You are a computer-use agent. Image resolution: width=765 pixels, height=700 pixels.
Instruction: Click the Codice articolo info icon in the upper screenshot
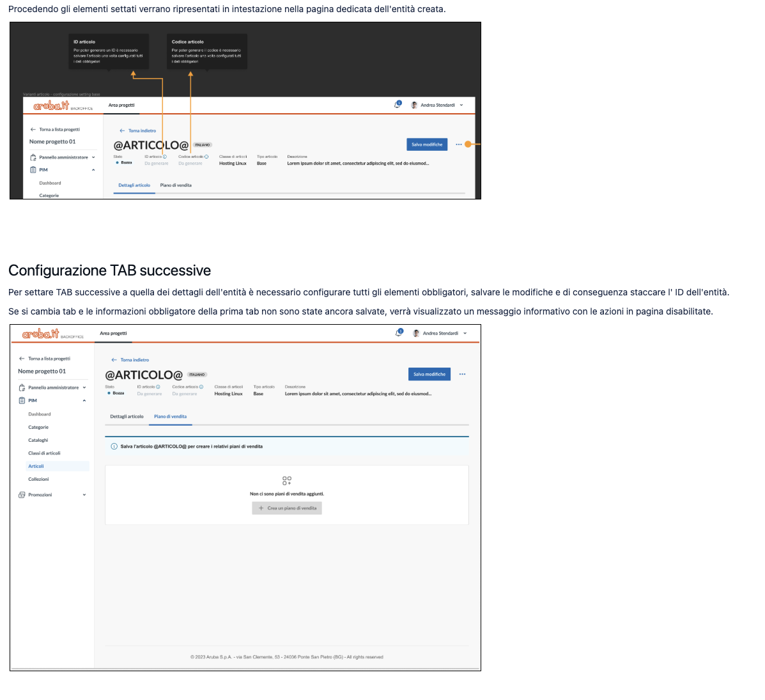click(206, 157)
